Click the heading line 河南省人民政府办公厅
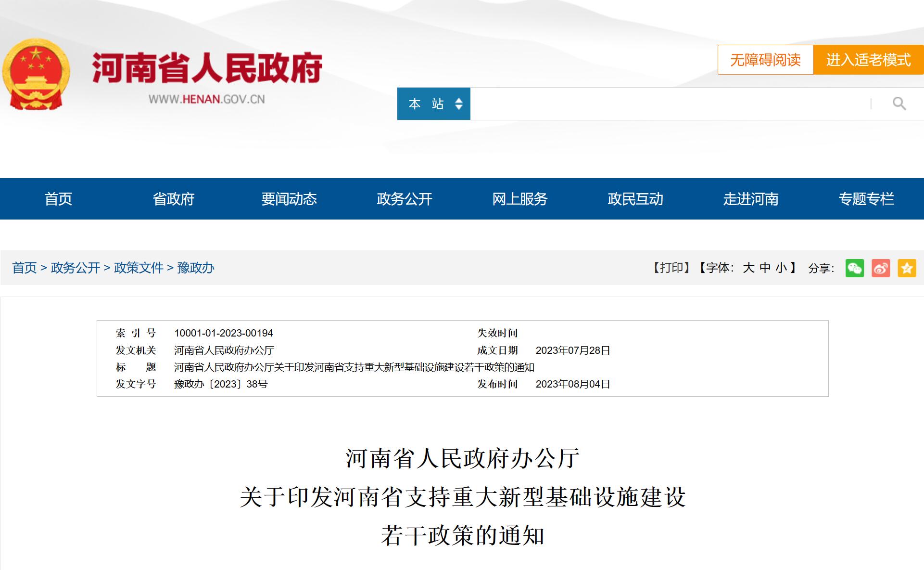The image size is (924, 570). 462,458
